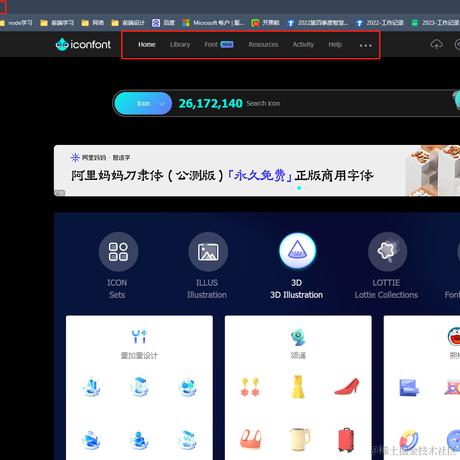460x460 pixels.
Task: Click the 26,172,140 icon count text
Action: pos(211,103)
